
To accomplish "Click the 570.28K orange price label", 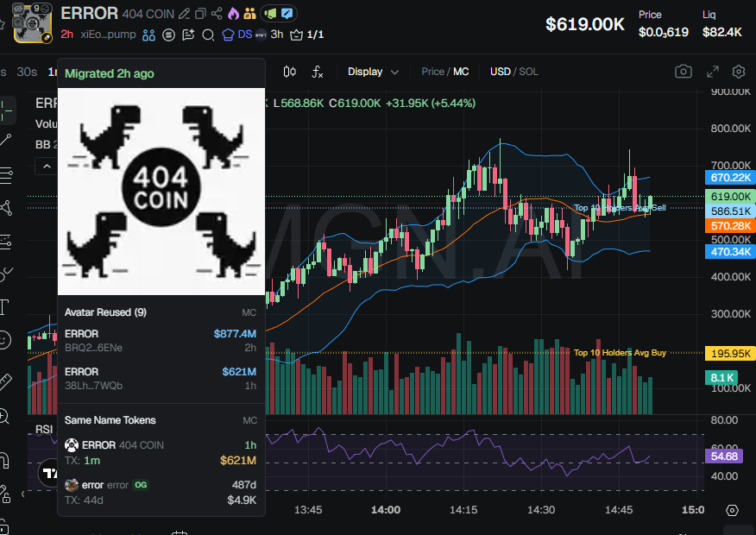I will point(730,225).
